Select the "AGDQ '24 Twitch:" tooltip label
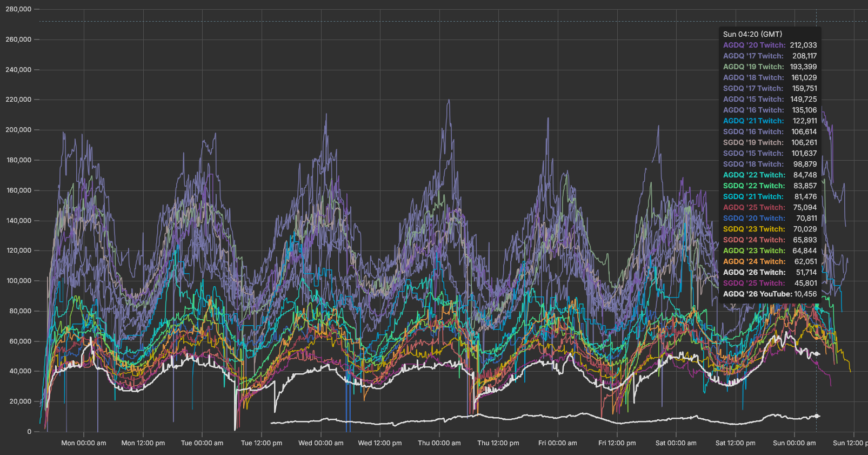The width and height of the screenshot is (868, 455). [755, 261]
